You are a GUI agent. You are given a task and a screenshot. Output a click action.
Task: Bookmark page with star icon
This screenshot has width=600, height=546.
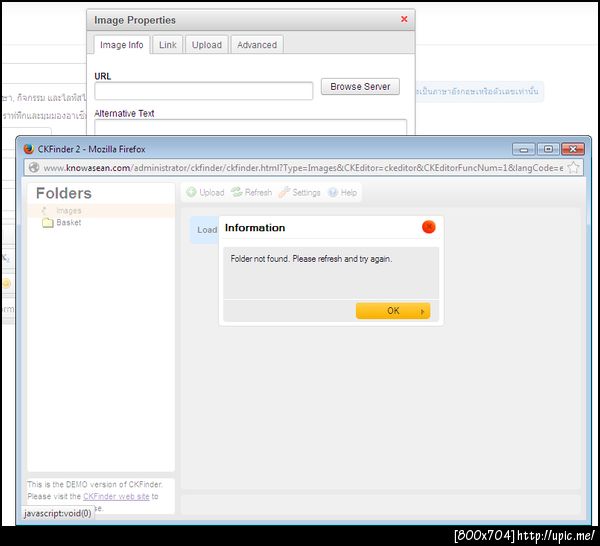[x=573, y=168]
